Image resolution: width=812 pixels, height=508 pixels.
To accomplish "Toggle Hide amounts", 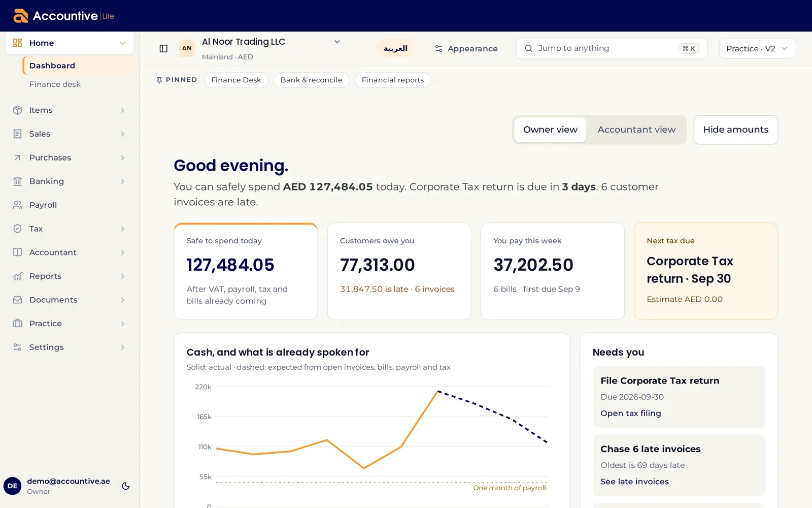I will tap(735, 130).
